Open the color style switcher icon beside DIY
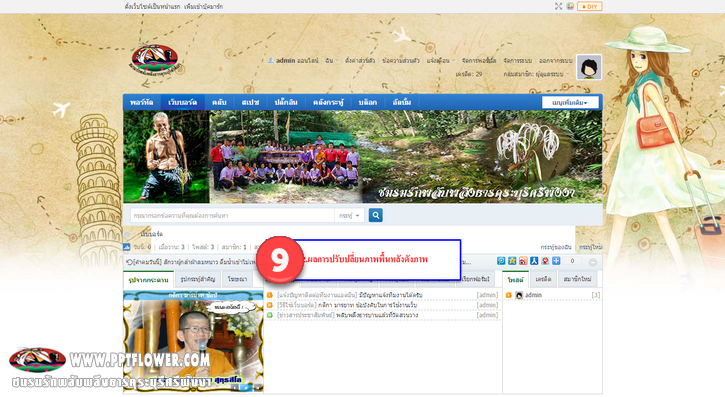The width and height of the screenshot is (725, 397). coord(570,6)
